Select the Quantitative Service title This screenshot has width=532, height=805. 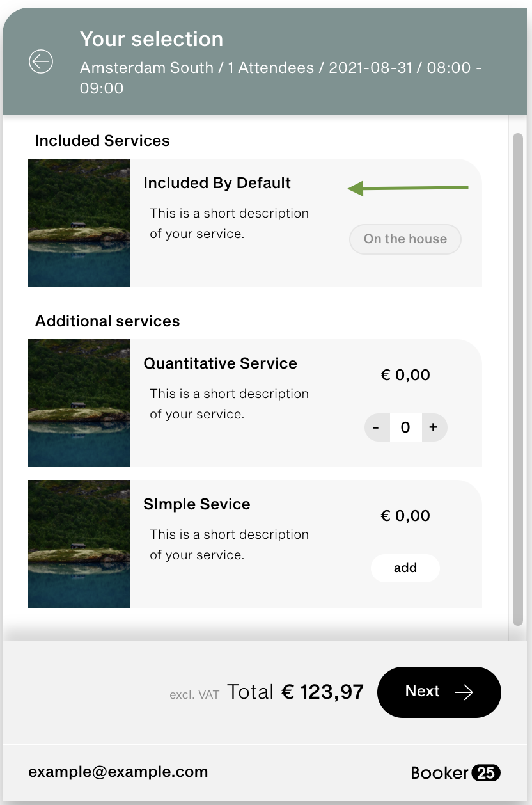coord(220,363)
